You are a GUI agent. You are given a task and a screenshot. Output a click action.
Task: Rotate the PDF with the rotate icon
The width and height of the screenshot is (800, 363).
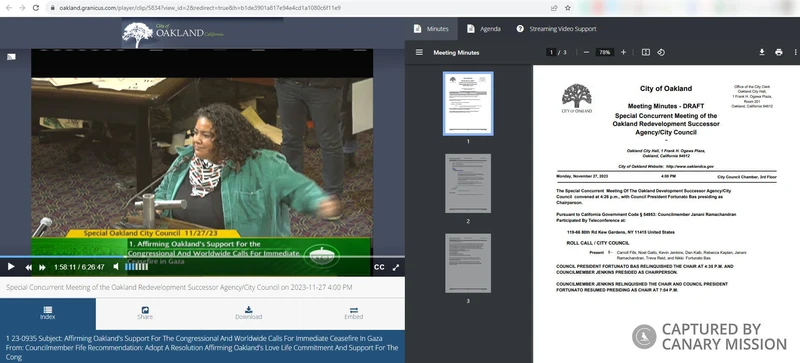click(x=661, y=52)
